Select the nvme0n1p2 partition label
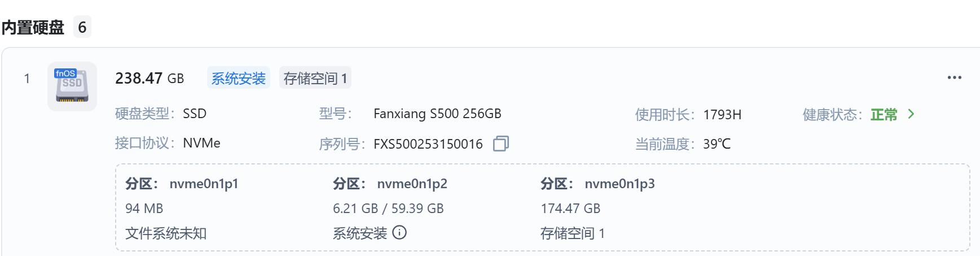This screenshot has height=256, width=980. pos(412,184)
